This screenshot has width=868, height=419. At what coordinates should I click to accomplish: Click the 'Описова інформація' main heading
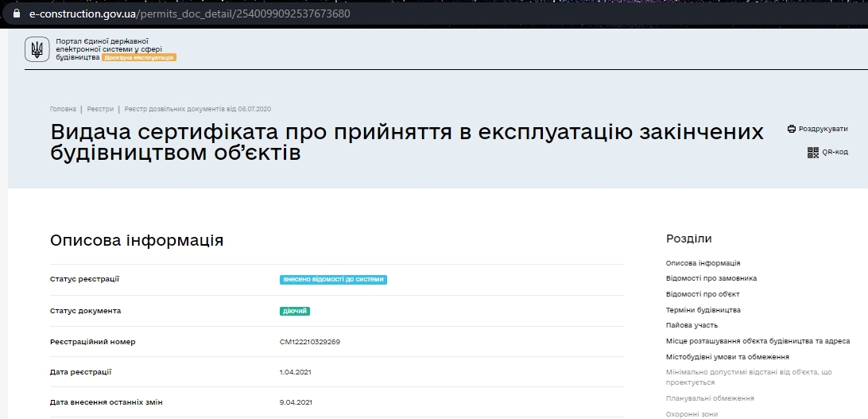coord(137,241)
